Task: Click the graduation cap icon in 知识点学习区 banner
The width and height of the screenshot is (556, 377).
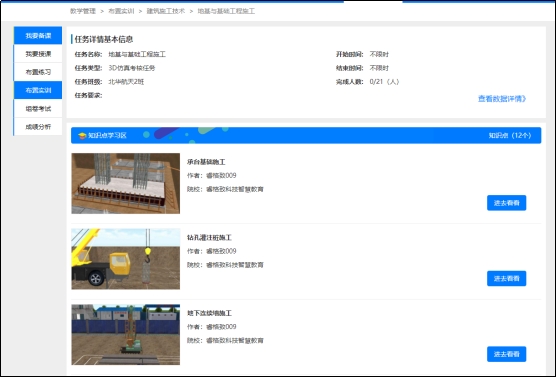Action: coord(82,135)
